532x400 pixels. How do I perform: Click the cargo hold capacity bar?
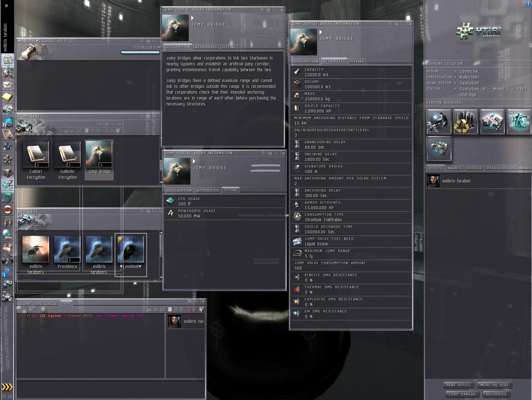point(140,52)
